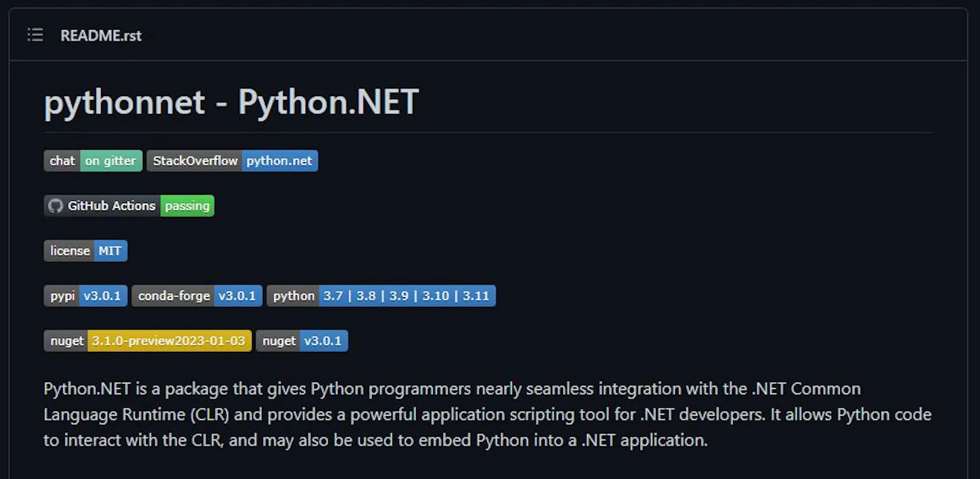
Task: Open the conda-forge v3.0.1 badge
Action: click(x=197, y=296)
